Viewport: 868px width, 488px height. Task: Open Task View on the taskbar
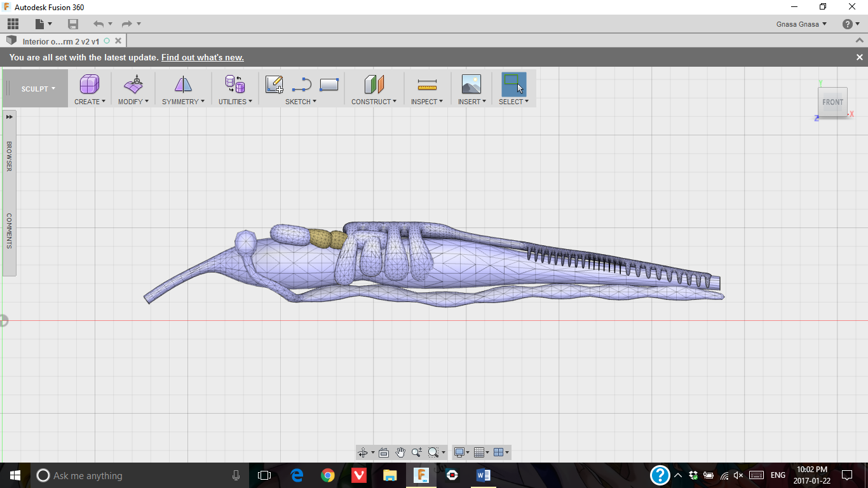click(264, 475)
